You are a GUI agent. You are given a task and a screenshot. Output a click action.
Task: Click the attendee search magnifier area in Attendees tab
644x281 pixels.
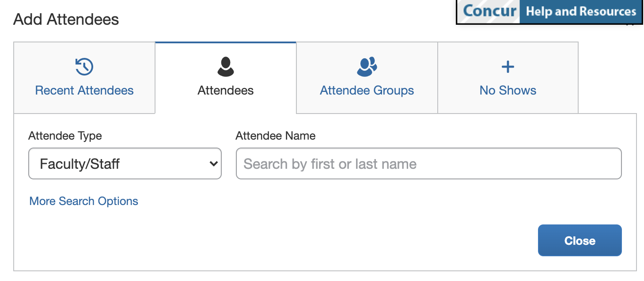coord(428,163)
